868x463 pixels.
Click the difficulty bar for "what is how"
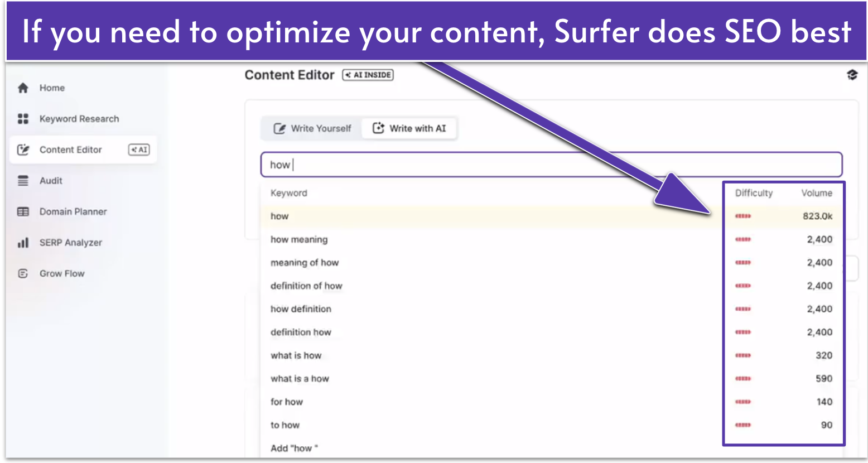[743, 355]
